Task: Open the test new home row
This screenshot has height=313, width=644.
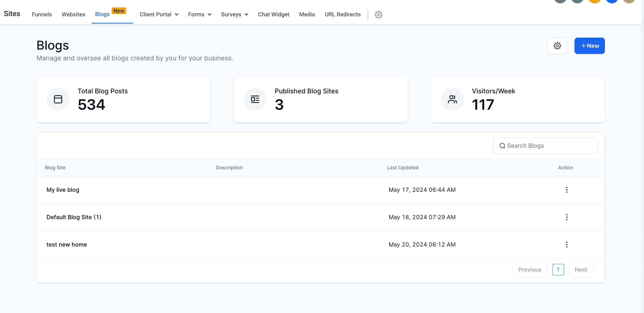Action: coord(321,244)
